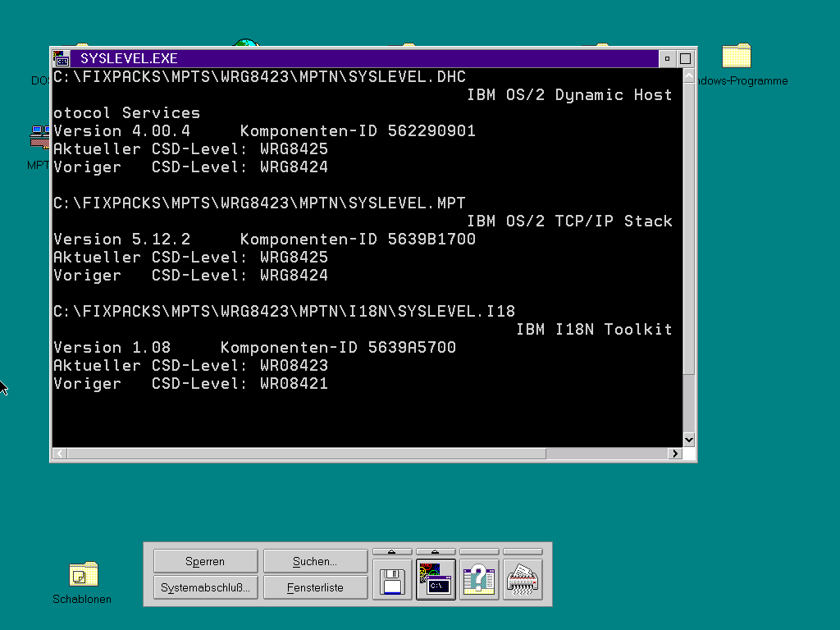Click the horizontal scrollbar left arrow
Screen dimensions: 840x630
(59, 454)
